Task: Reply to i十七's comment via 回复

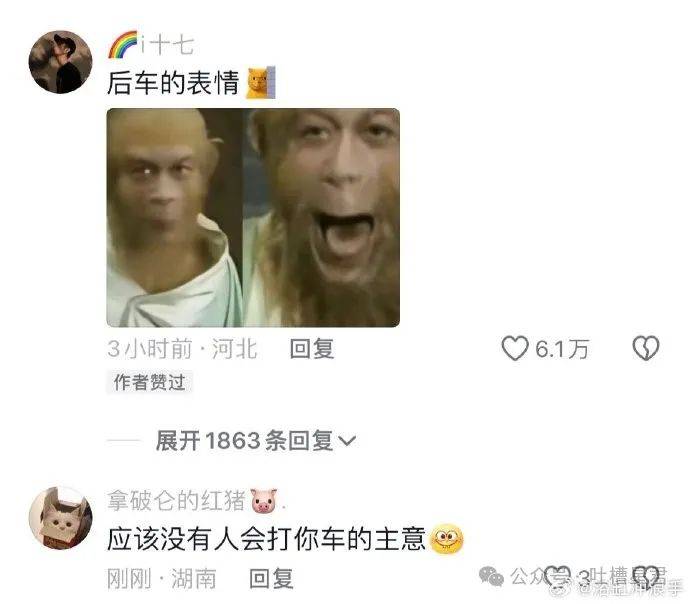Action: [312, 349]
